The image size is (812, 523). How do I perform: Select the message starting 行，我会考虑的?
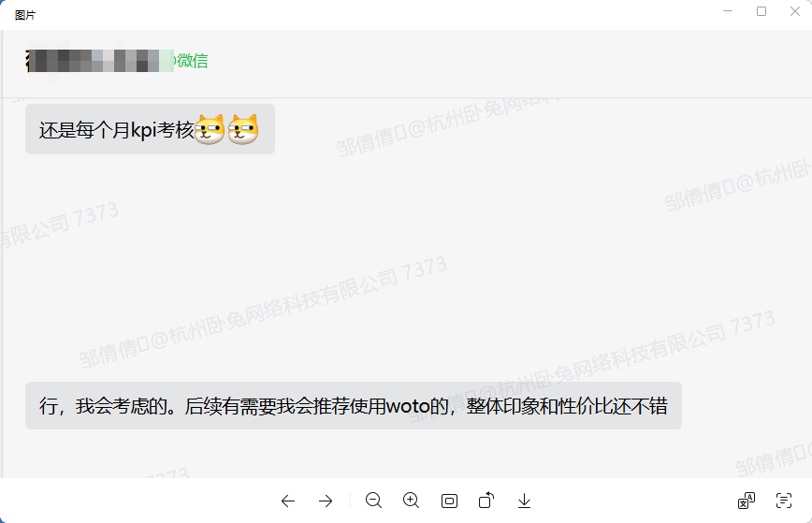tap(354, 405)
